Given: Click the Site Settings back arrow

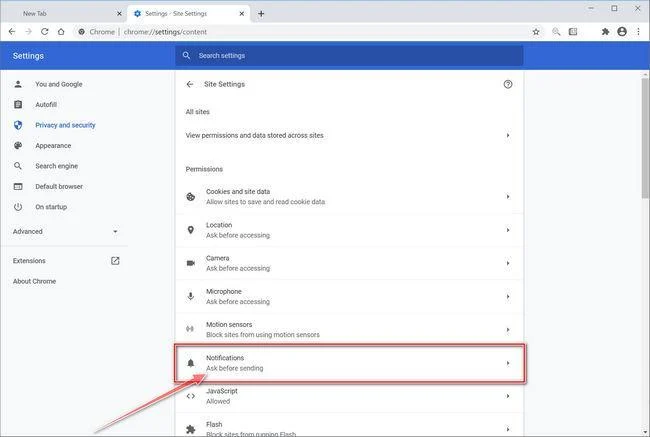Looking at the screenshot, I should tap(190, 84).
